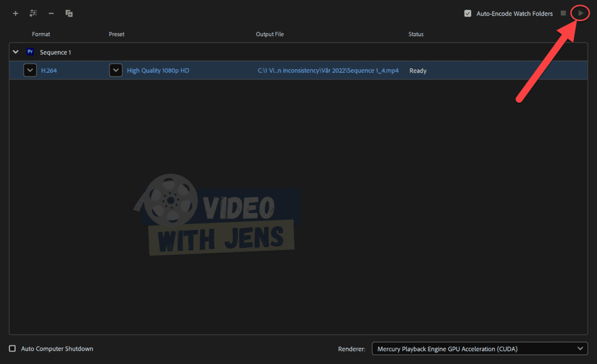Image resolution: width=597 pixels, height=364 pixels.
Task: Click the Add Output settings icon
Action: (33, 13)
